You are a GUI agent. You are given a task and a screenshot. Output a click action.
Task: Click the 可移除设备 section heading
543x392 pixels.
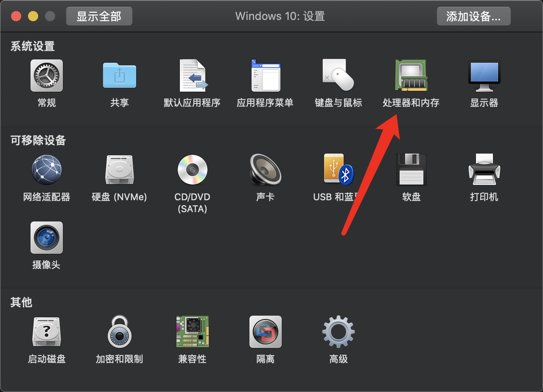point(38,140)
